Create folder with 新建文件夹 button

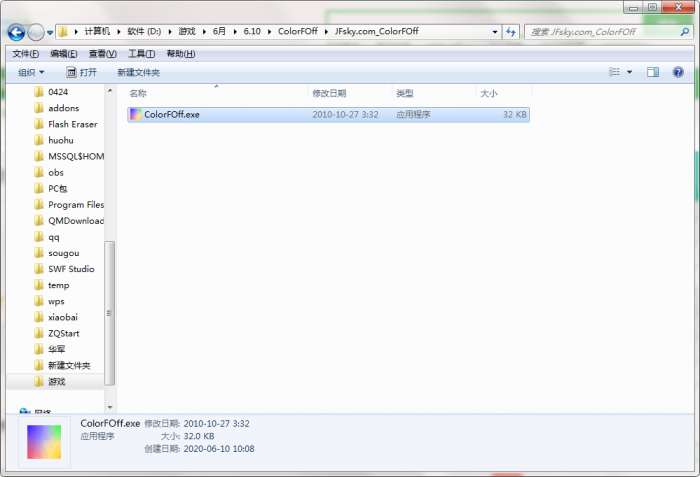138,72
